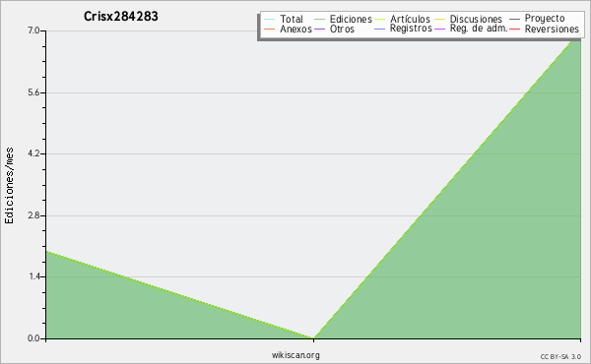Screen dimensions: 591x364
Task: Click the 4.2 y-axis value
Action: point(33,153)
